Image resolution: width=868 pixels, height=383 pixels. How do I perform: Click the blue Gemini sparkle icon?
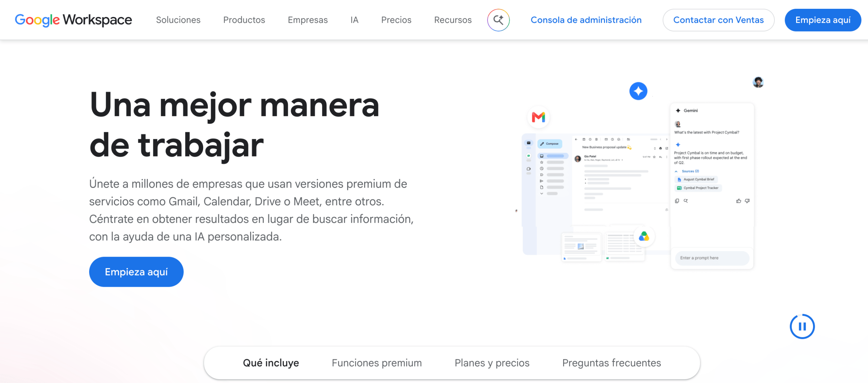coord(638,91)
